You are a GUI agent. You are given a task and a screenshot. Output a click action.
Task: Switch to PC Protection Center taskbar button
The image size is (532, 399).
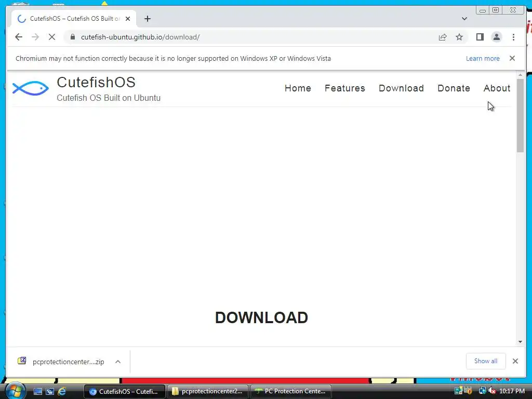click(291, 391)
